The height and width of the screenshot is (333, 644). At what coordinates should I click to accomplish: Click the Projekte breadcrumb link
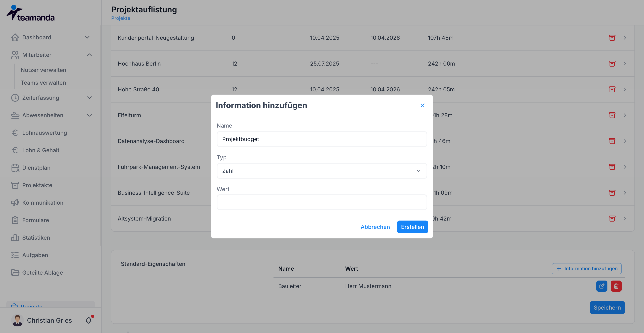pyautogui.click(x=120, y=18)
